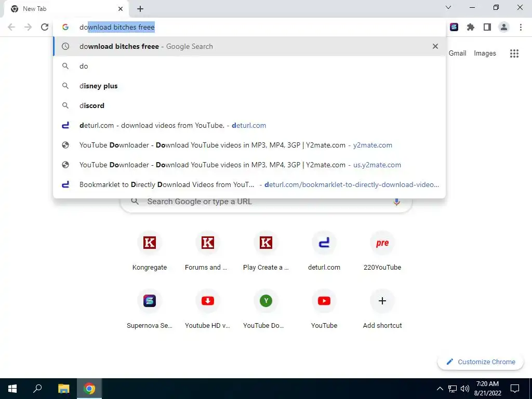The height and width of the screenshot is (399, 532).
Task: Select 'deturl.com - download videos from YouTube' suggestion
Action: tap(249, 125)
